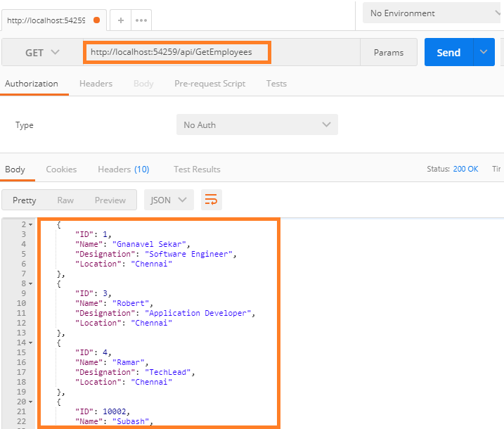Collapse the JSON object at line 8
504x429 pixels.
(30, 283)
